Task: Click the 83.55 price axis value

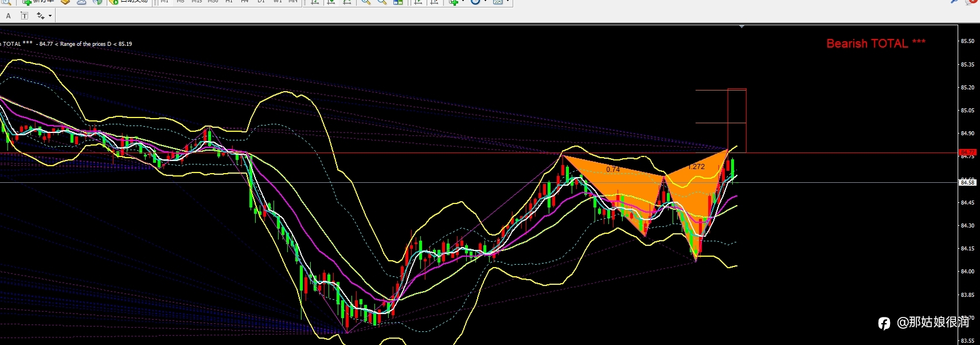Action: point(967,341)
